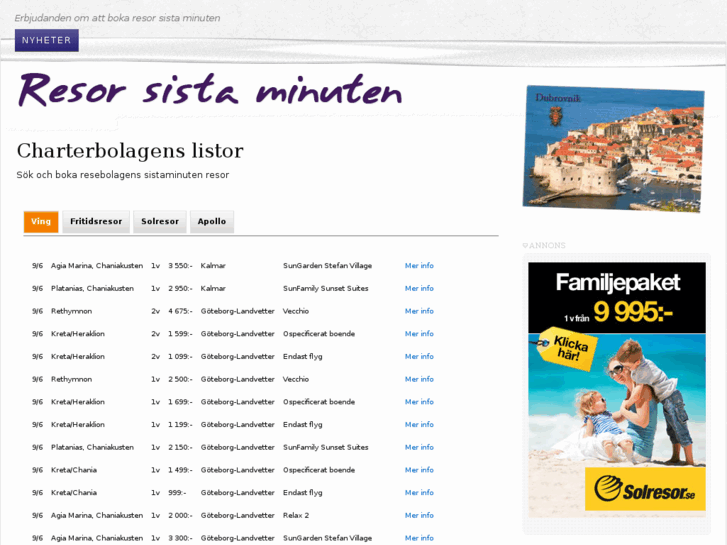Click the Solresor.se logo in the ad

(645, 489)
